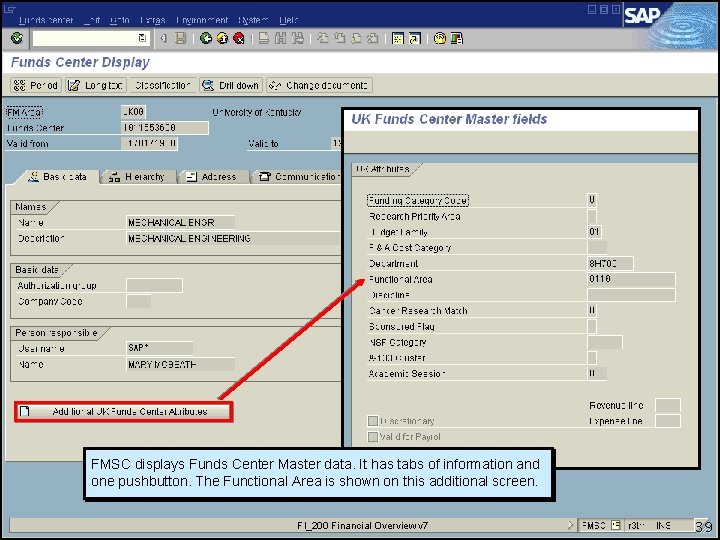Click the Next Page icon
Viewport: 720px width, 540px height.
pyautogui.click(x=356, y=38)
